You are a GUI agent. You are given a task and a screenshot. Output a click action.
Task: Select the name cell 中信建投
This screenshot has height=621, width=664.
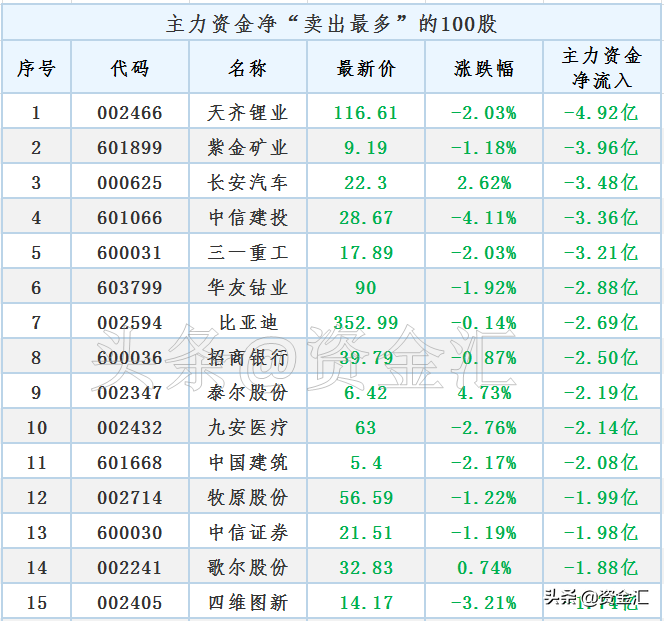tap(248, 218)
